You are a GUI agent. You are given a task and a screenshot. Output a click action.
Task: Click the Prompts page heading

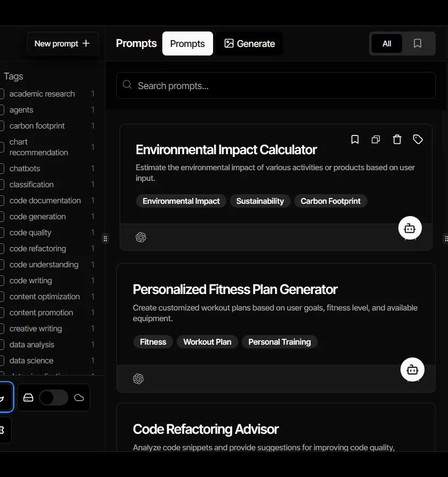point(136,44)
